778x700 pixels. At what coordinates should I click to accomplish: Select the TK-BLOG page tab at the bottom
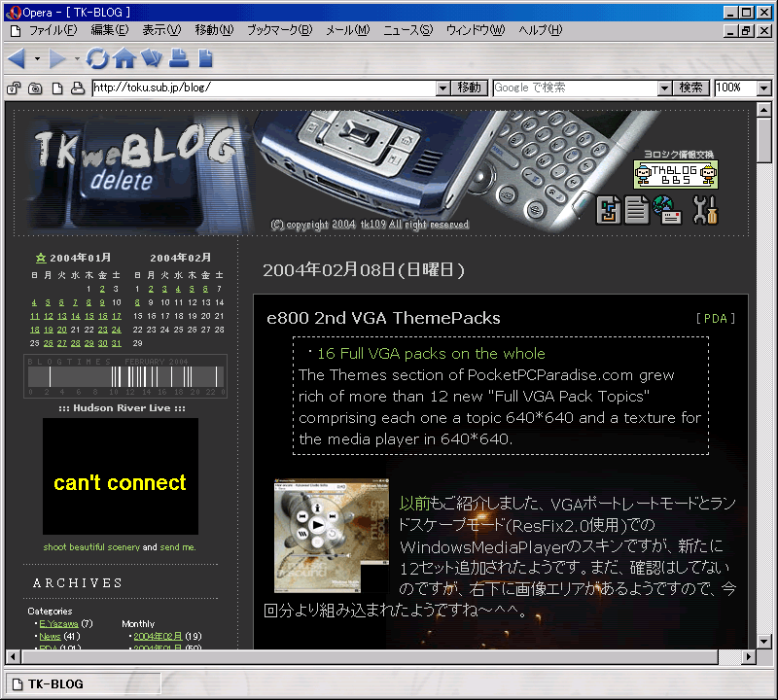pos(84,684)
